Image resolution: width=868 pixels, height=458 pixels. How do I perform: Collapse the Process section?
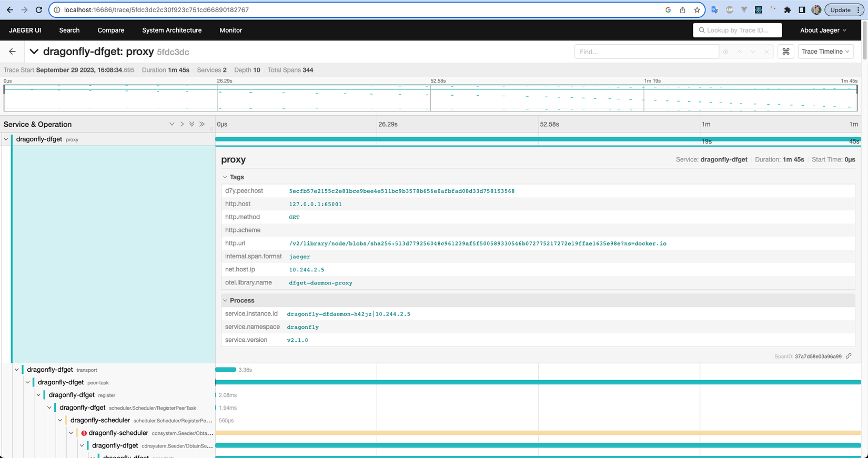click(238, 300)
